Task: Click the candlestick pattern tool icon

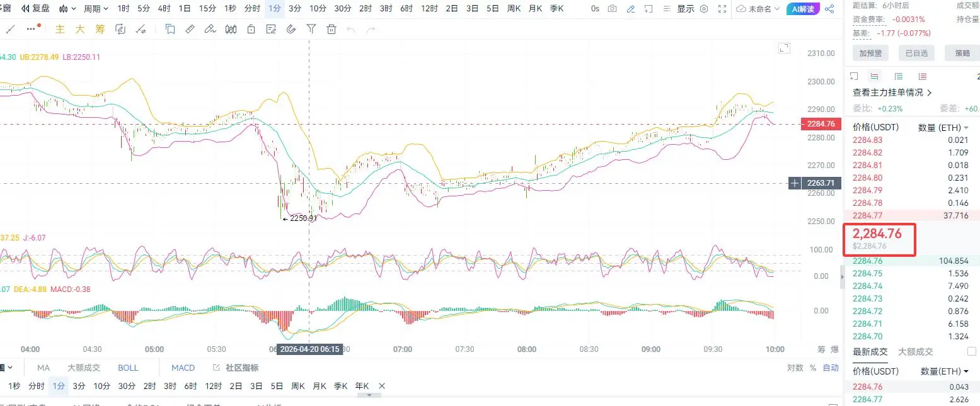Action: [231, 29]
